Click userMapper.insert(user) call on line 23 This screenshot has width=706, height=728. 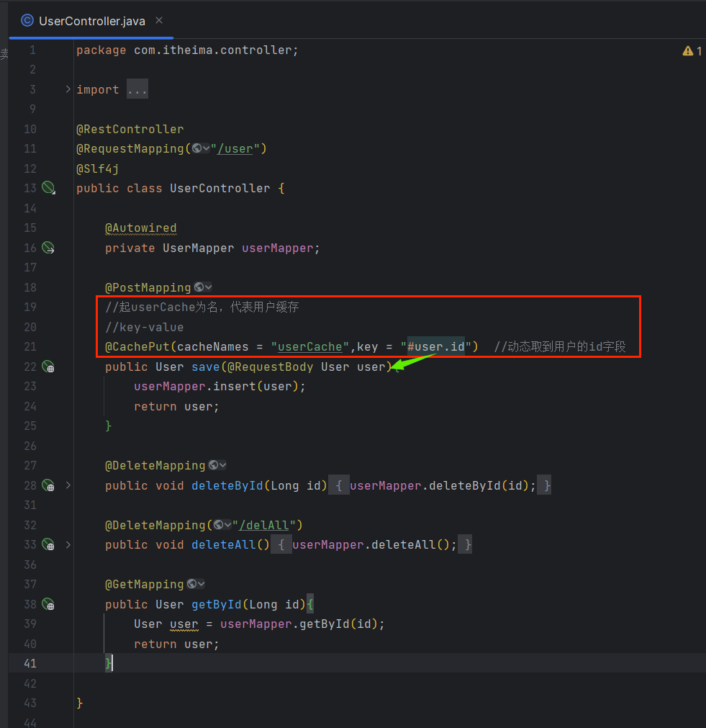220,386
